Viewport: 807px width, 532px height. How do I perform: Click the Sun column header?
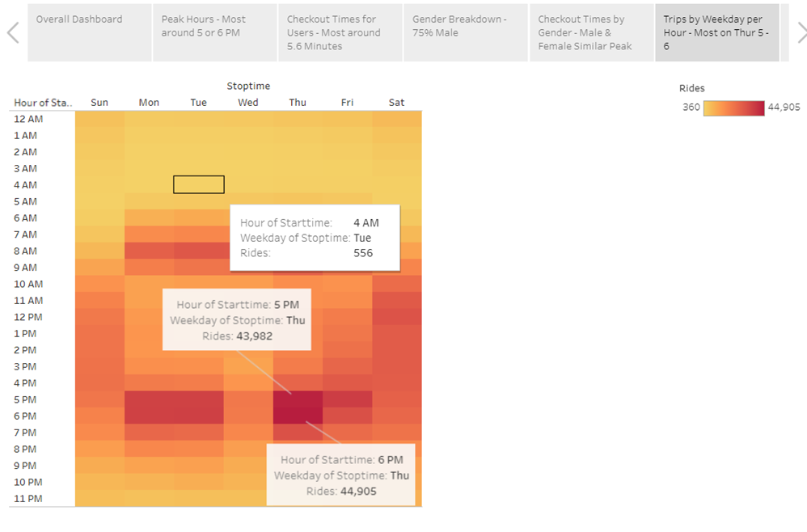[99, 102]
